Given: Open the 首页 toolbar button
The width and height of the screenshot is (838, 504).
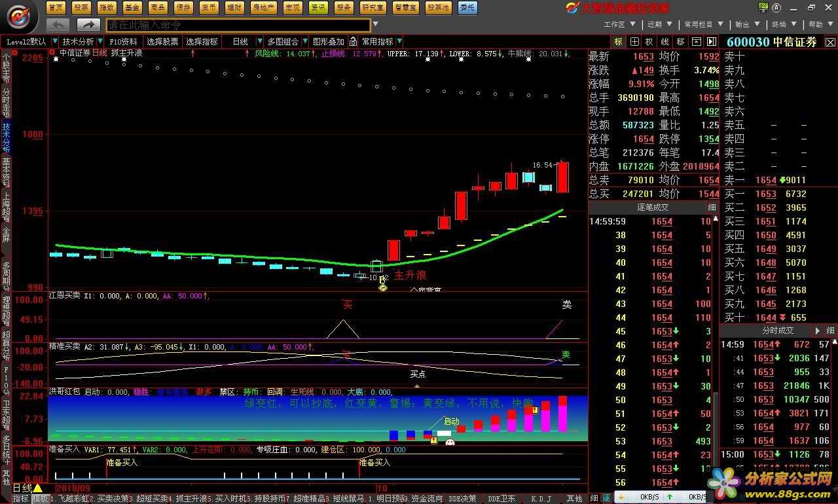Looking at the screenshot, I should pyautogui.click(x=57, y=7).
